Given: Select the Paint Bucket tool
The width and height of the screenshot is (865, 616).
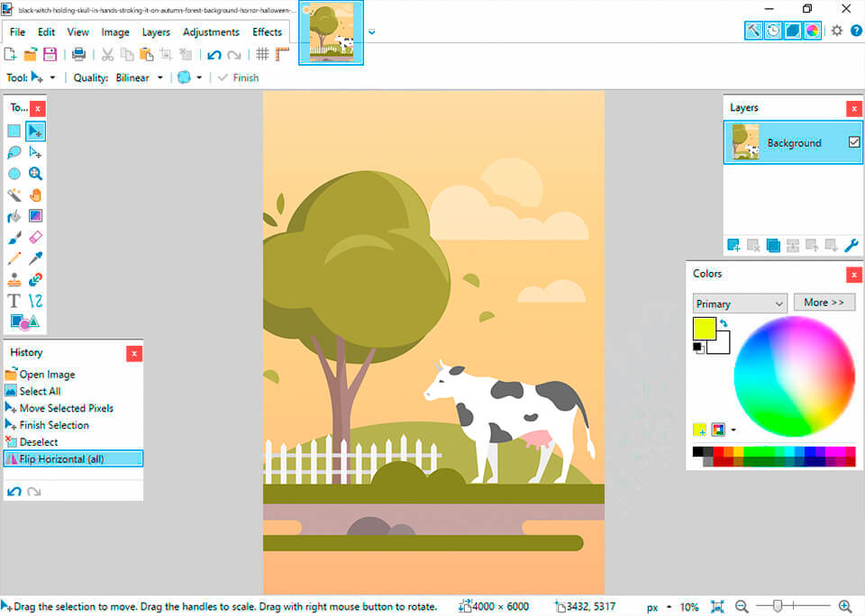Looking at the screenshot, I should coord(13,216).
